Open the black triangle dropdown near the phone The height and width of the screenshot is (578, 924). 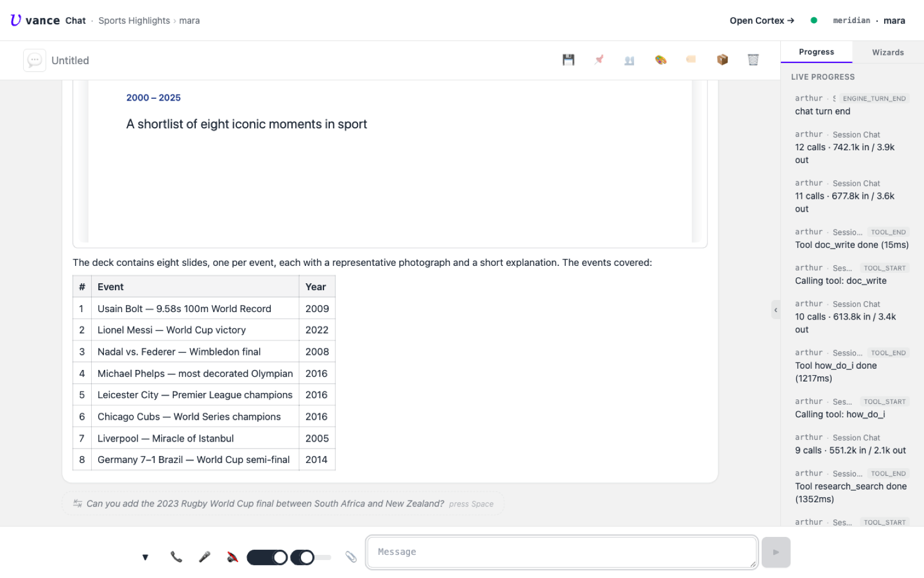click(146, 557)
